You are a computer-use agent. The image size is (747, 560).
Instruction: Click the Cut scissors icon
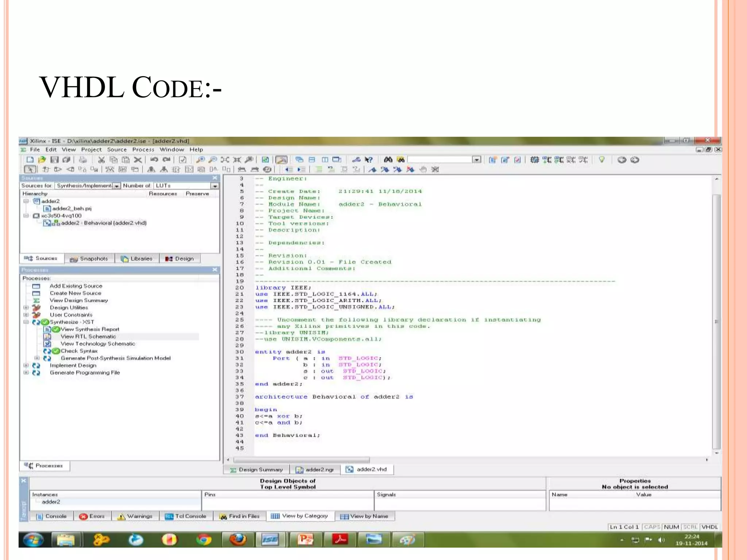coord(101,160)
